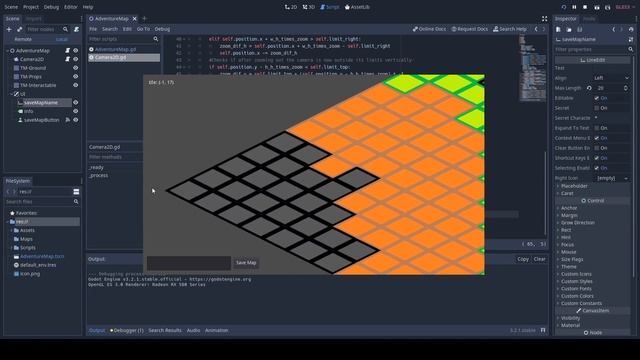
Task: Toggle FileSystem split view mode icon
Action: 76,192
